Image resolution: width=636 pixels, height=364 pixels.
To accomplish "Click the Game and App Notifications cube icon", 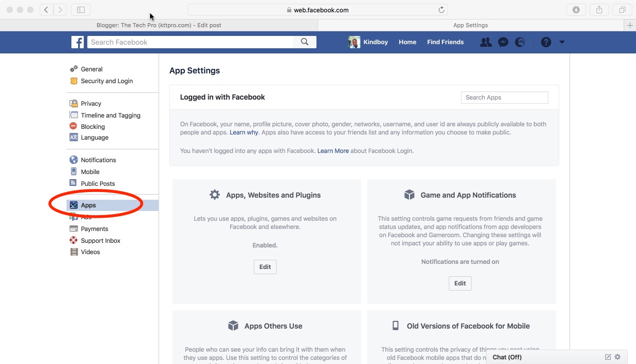I will 409,195.
